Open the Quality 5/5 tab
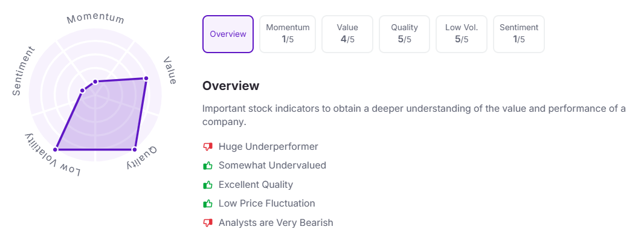Image resolution: width=644 pixels, height=241 pixels. pyautogui.click(x=404, y=34)
